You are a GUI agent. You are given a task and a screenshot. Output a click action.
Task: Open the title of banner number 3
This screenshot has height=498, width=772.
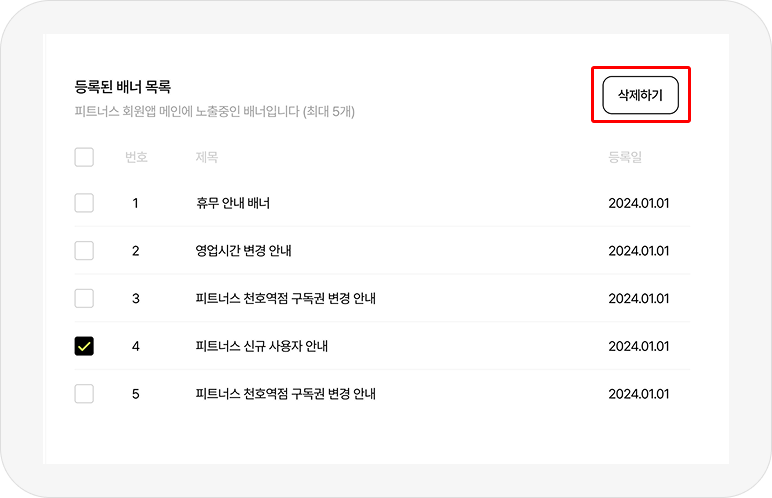[286, 299]
